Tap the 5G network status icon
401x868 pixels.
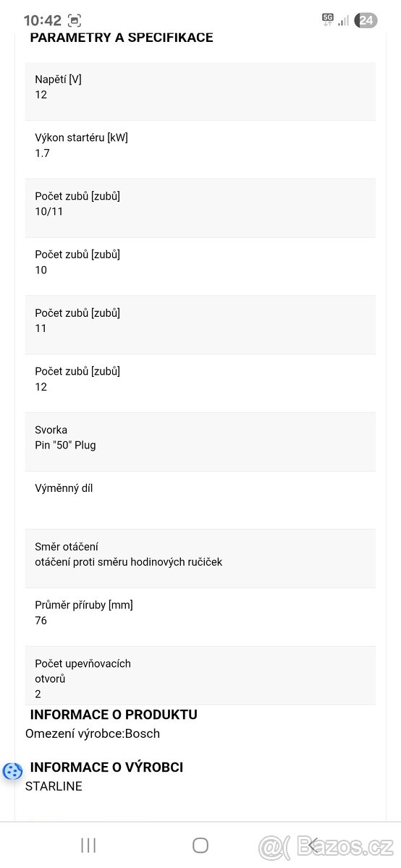pos(328,20)
